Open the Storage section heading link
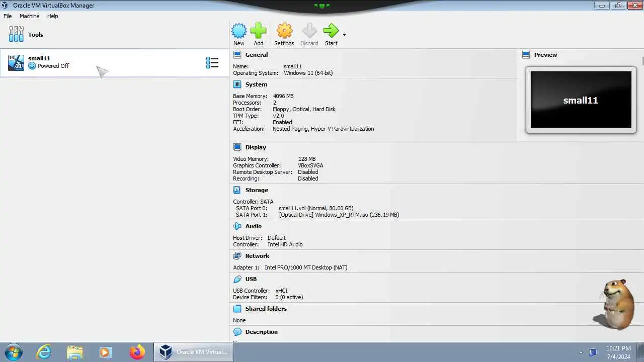 tap(257, 190)
